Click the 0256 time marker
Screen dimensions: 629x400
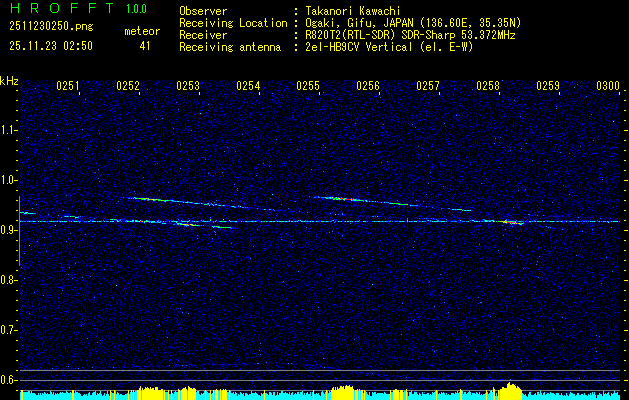pos(368,86)
